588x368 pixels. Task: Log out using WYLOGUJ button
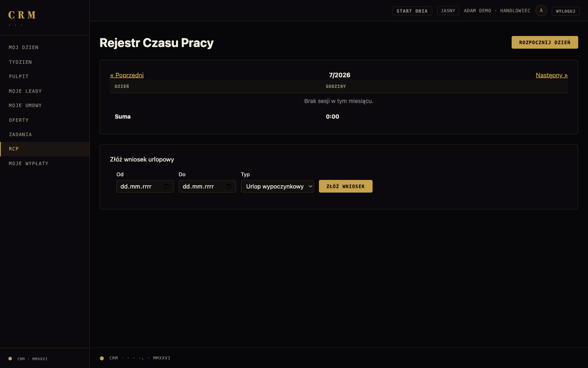566,11
